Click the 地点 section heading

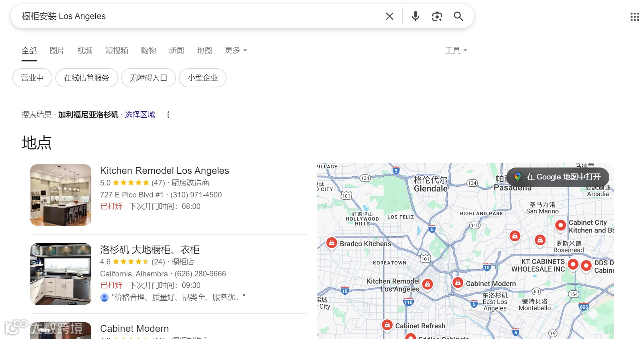point(37,143)
